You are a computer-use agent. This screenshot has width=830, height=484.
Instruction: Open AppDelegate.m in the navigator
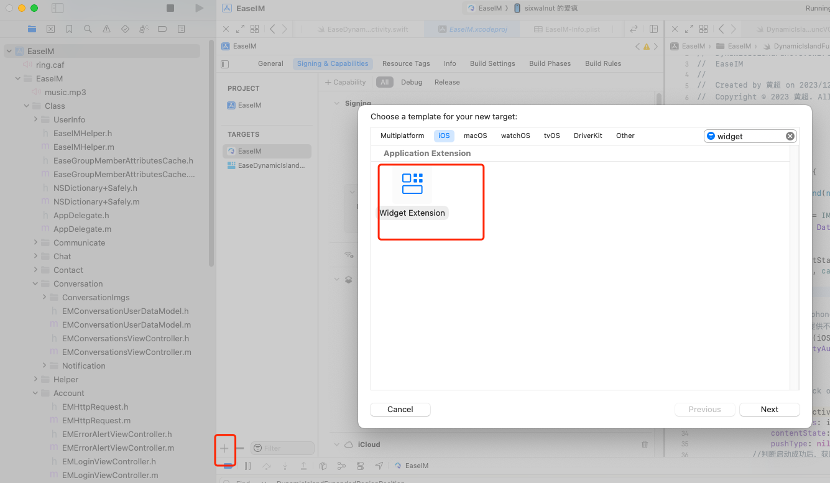pyautogui.click(x=82, y=229)
